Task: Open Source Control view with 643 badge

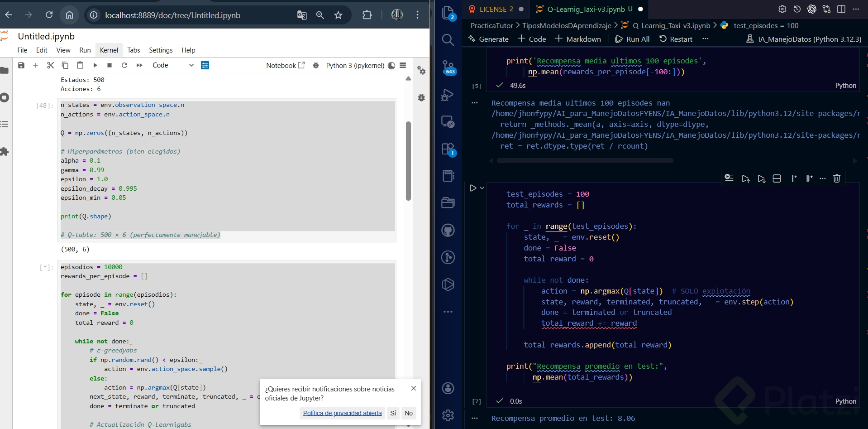Action: click(x=448, y=67)
